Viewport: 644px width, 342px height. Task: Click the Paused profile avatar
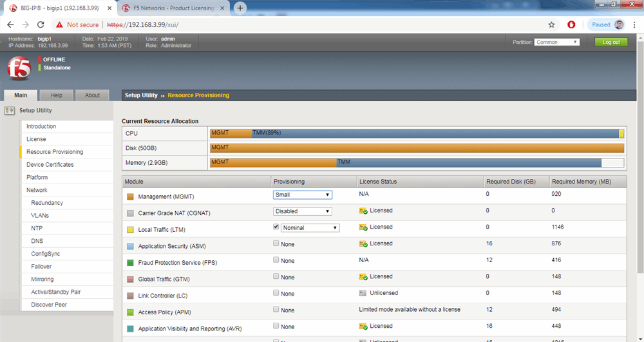click(619, 24)
